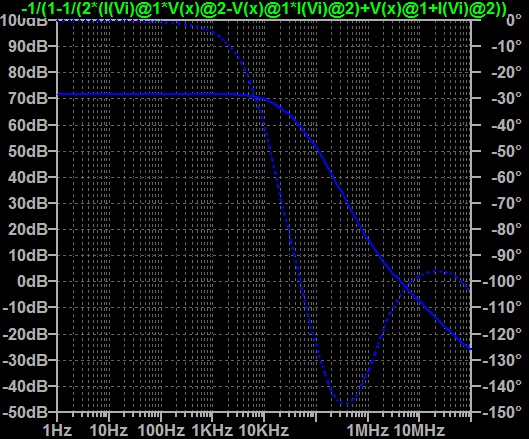The image size is (529, 439).
Task: Click the -60° phase axis label
Action: [507, 177]
